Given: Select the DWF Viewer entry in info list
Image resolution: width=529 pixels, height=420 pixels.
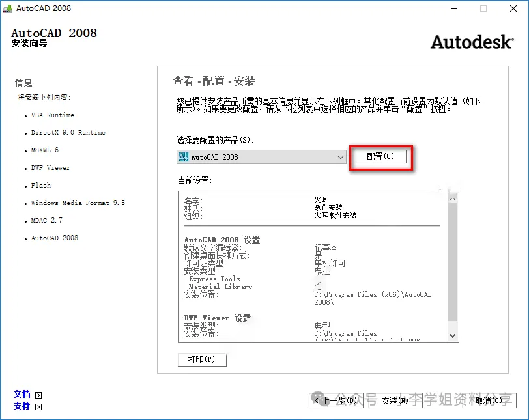Looking at the screenshot, I should [51, 168].
